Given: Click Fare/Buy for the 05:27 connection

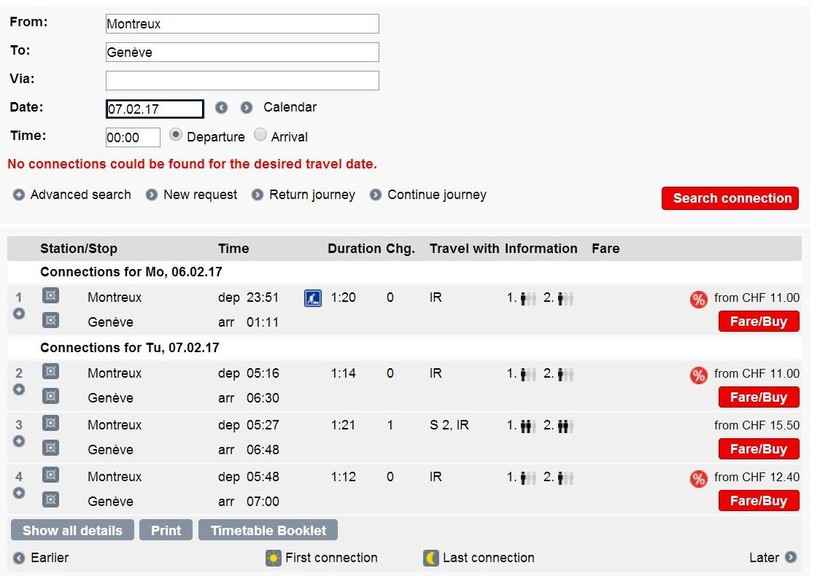Looking at the screenshot, I should [x=759, y=449].
